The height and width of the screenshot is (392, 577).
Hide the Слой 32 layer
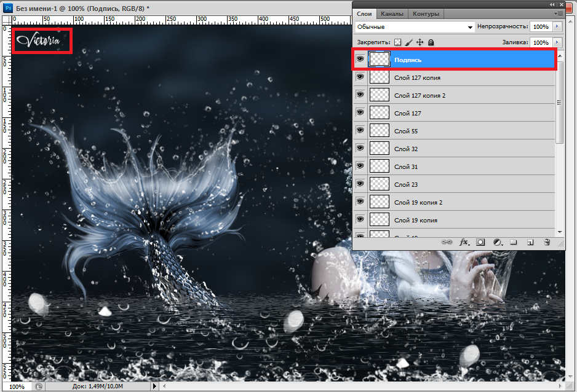pyautogui.click(x=360, y=148)
